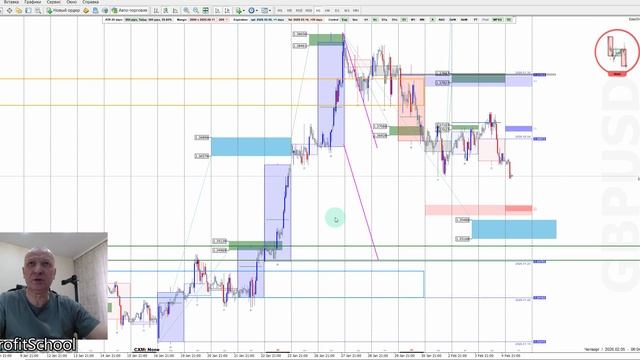Click the webcam video overlay
This screenshot has width=640, height=360.
click(x=54, y=286)
